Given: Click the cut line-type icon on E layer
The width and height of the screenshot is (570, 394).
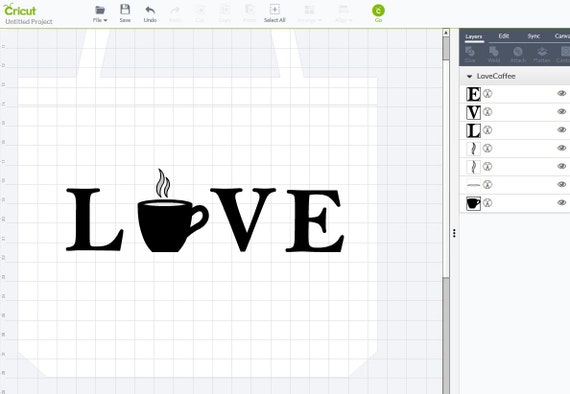Looking at the screenshot, I should (x=487, y=94).
